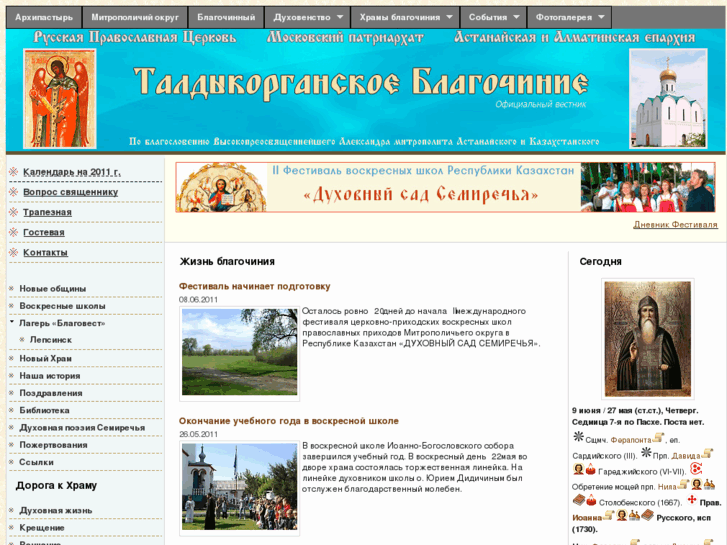Click star bullet beside Календарь на 2011 г.
The image size is (727, 545).
(13, 172)
